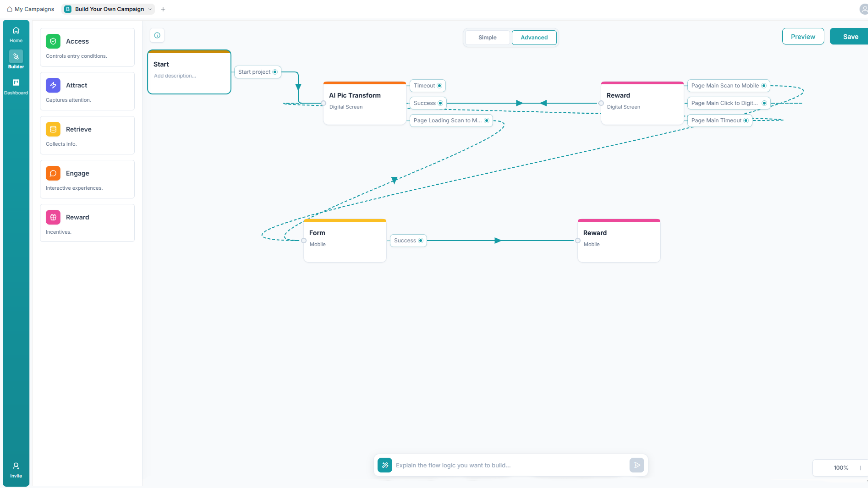Select the Attract block card
Viewport: 868px width, 488px height.
(x=87, y=91)
